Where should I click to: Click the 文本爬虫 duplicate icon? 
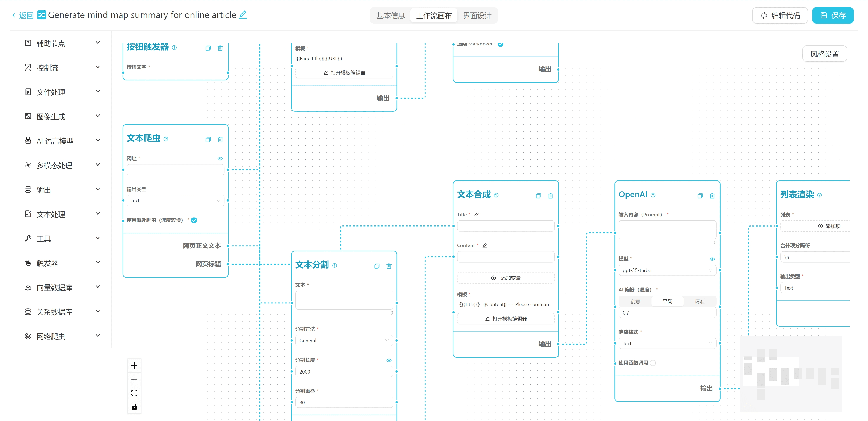(208, 140)
